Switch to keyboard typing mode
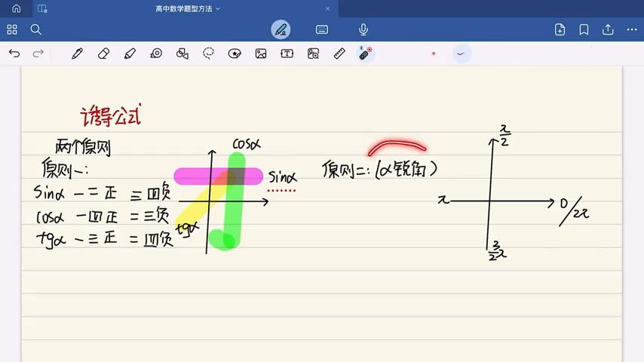Screen dimensions: 644x362 [x=322, y=29]
